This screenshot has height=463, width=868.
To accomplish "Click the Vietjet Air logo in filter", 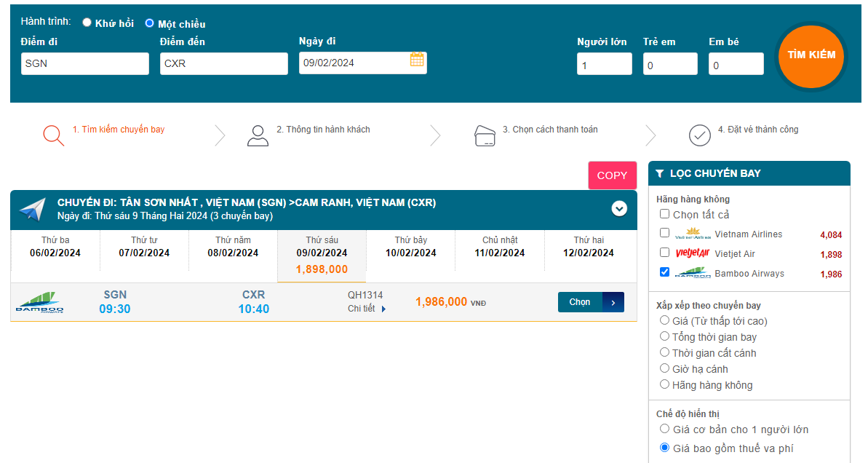I will coord(692,253).
